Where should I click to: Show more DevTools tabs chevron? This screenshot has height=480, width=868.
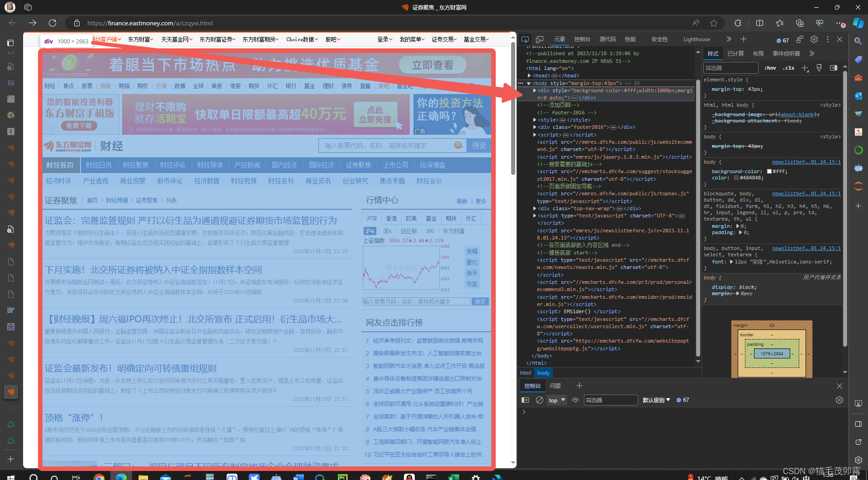(729, 39)
